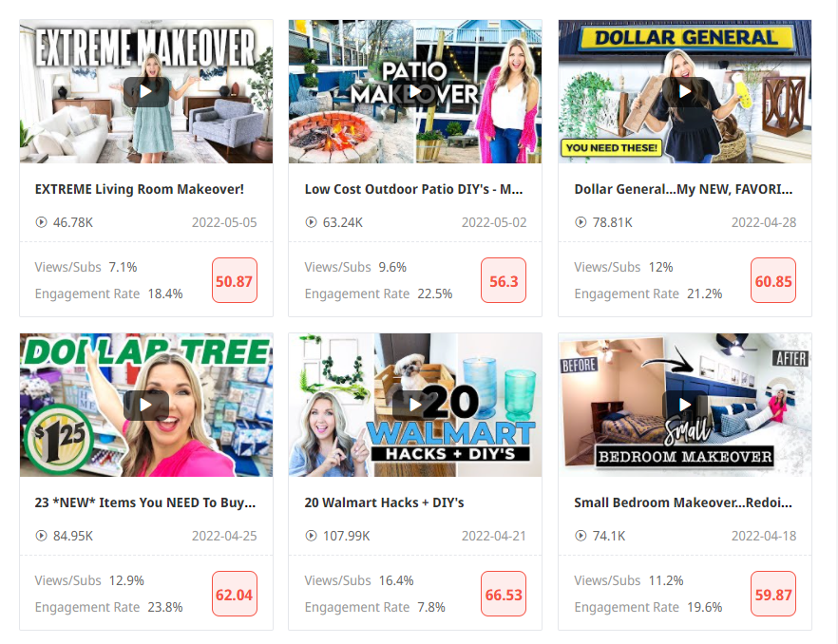Image resolution: width=838 pixels, height=644 pixels.
Task: Open 'Dollar General...My NEW, FAVORI...' title
Action: [x=683, y=189]
